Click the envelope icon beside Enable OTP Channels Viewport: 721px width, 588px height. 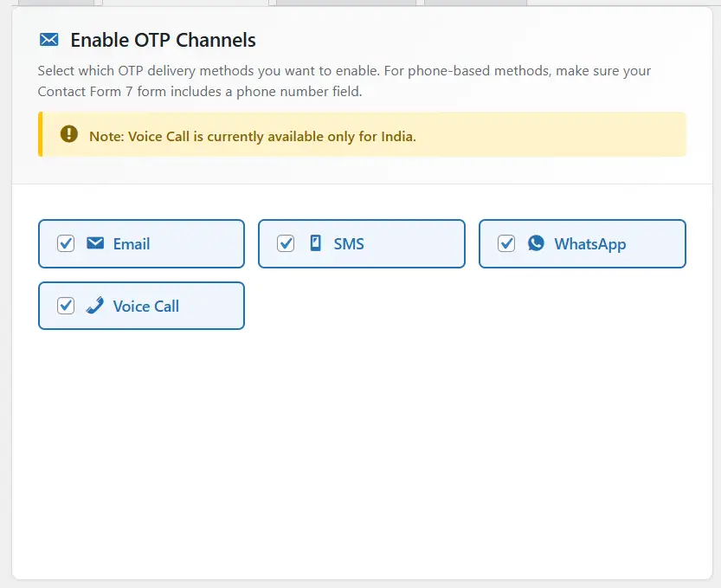[49, 40]
